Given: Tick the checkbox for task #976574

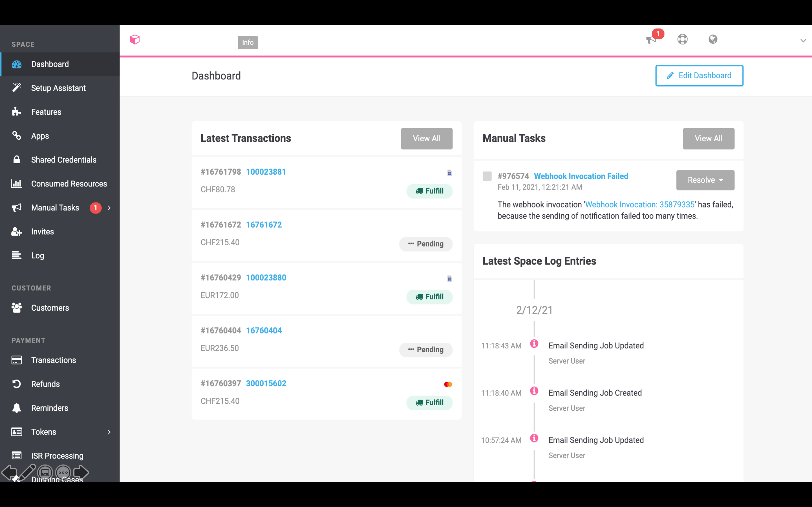Looking at the screenshot, I should 487,176.
